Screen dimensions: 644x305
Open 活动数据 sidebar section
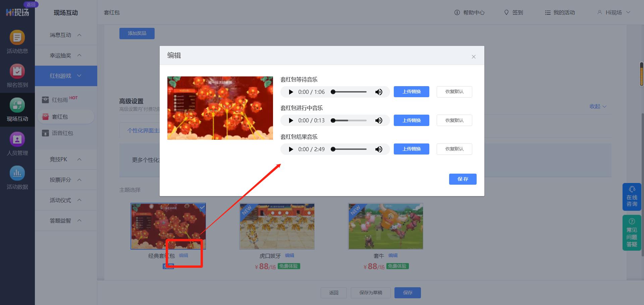pyautogui.click(x=17, y=178)
